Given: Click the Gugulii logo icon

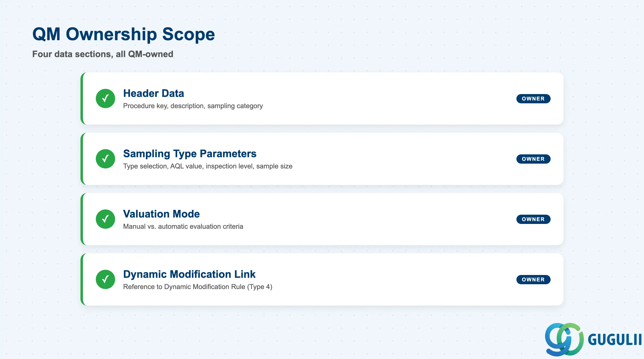Looking at the screenshot, I should click(x=564, y=339).
